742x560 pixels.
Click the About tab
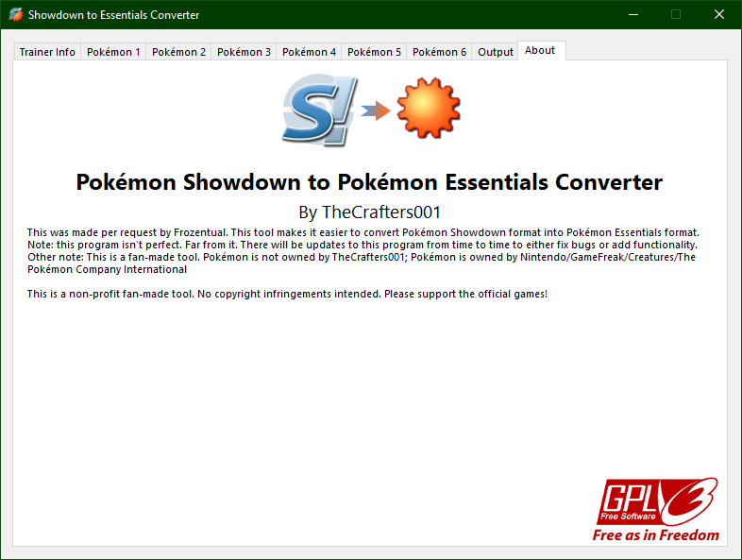tap(540, 51)
